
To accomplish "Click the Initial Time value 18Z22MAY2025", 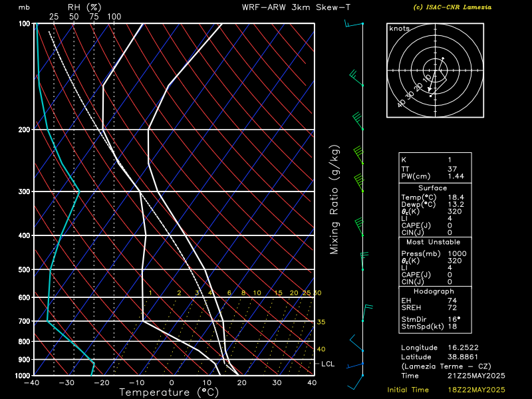I will coord(476,390).
